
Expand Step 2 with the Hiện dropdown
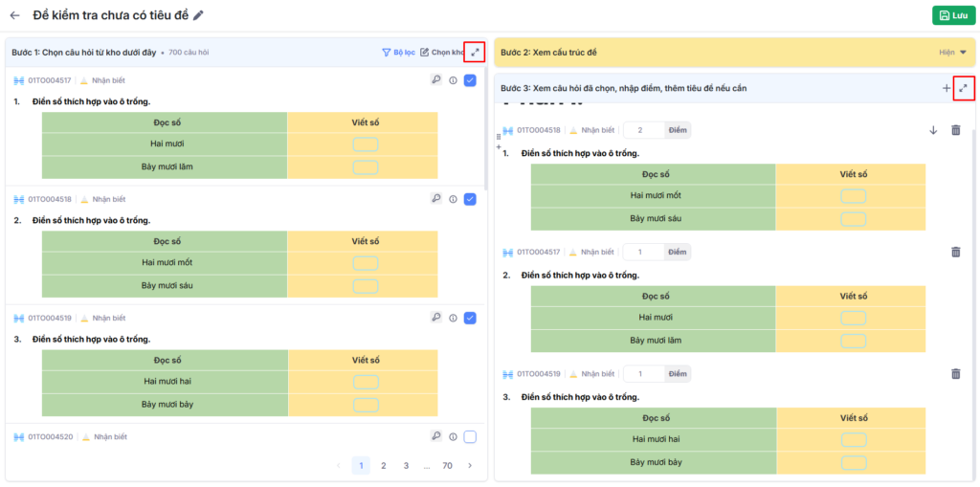[954, 53]
